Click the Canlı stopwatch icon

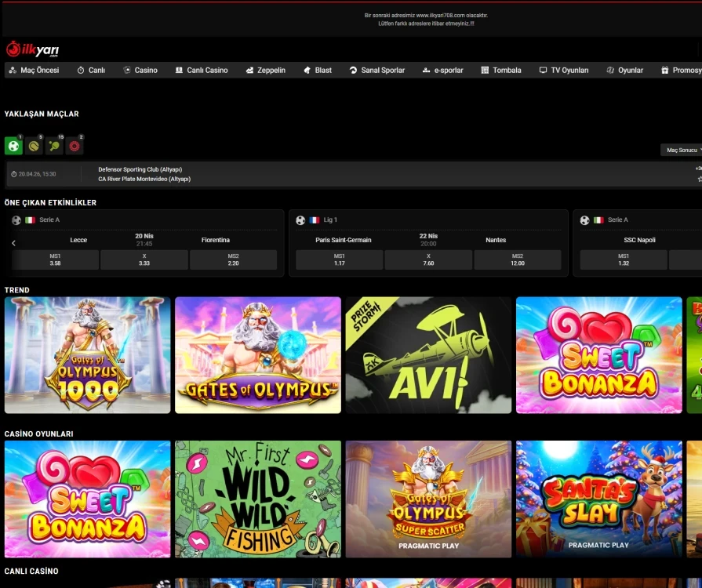point(81,71)
